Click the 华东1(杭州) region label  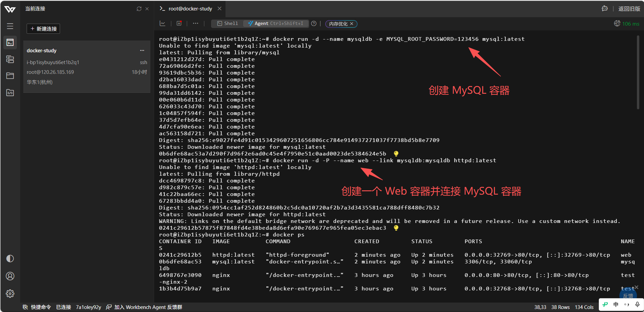pos(40,82)
